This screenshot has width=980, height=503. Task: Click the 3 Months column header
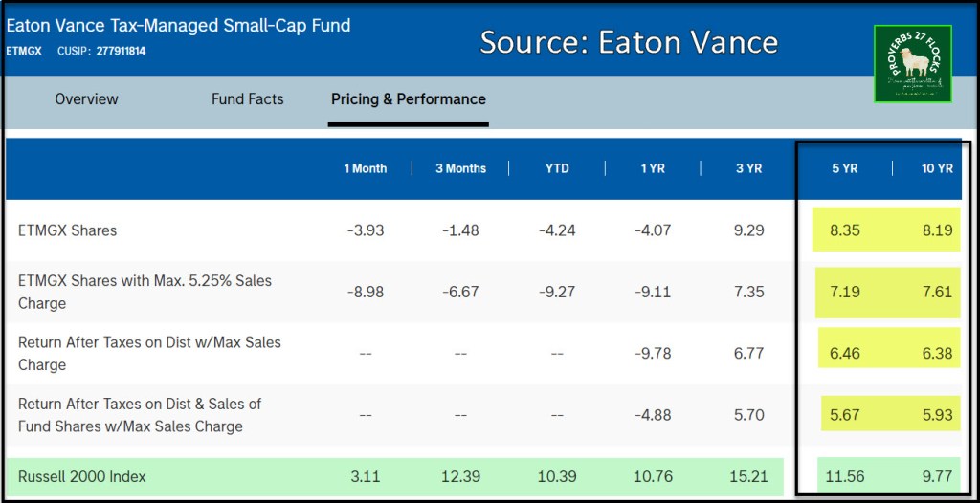coord(460,168)
